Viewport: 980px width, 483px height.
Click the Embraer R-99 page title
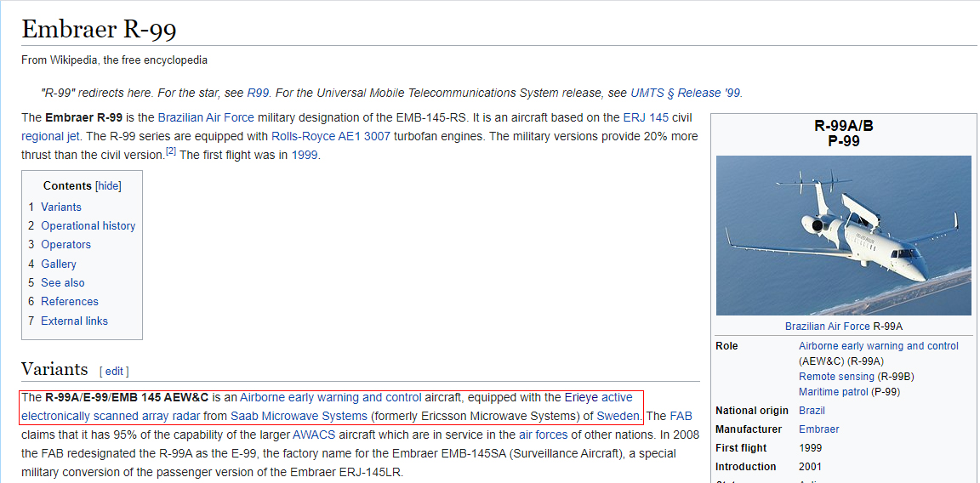point(99,30)
